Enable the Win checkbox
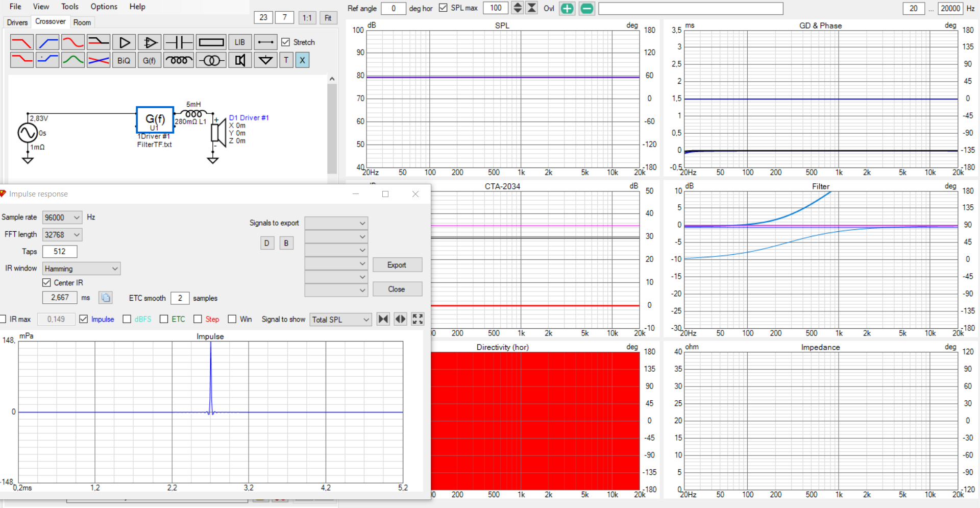Viewport: 980px width, 508px height. (232, 319)
